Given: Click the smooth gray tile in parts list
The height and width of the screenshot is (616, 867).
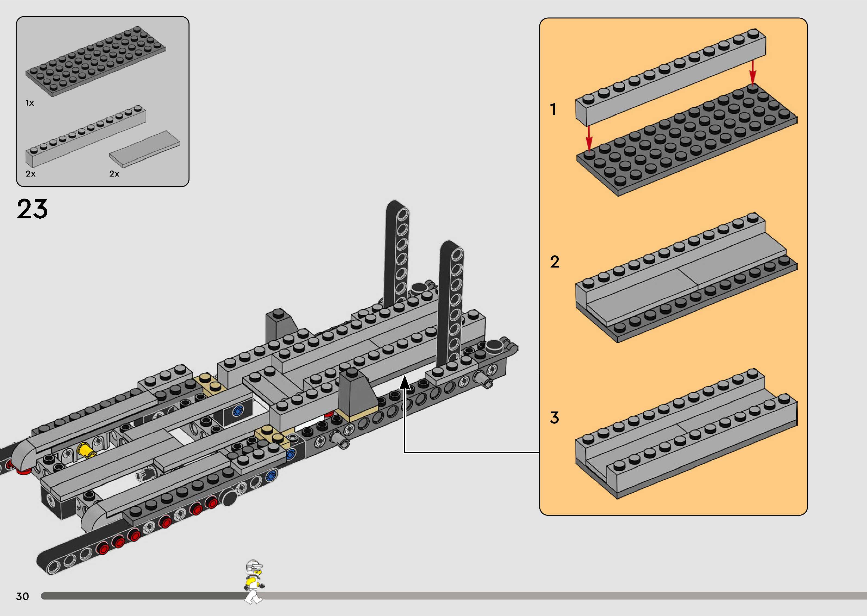Looking at the screenshot, I should tap(145, 149).
